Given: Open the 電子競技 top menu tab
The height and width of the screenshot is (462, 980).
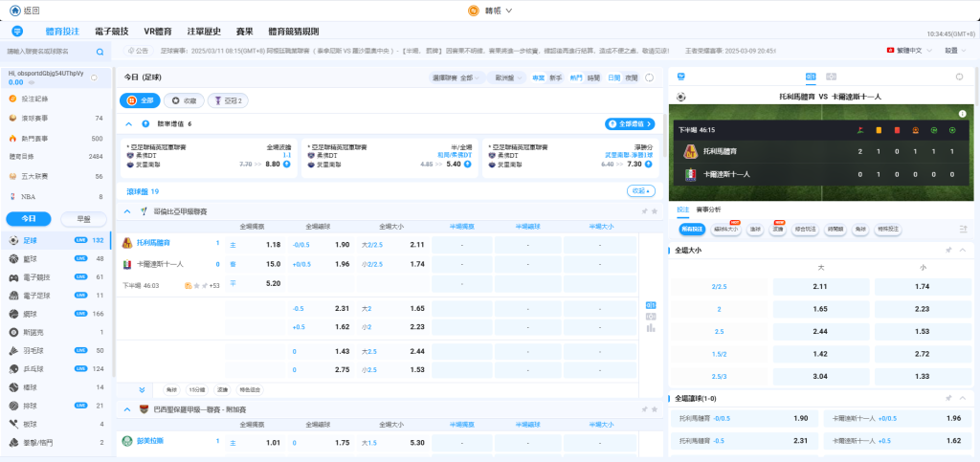Looking at the screenshot, I should (112, 32).
